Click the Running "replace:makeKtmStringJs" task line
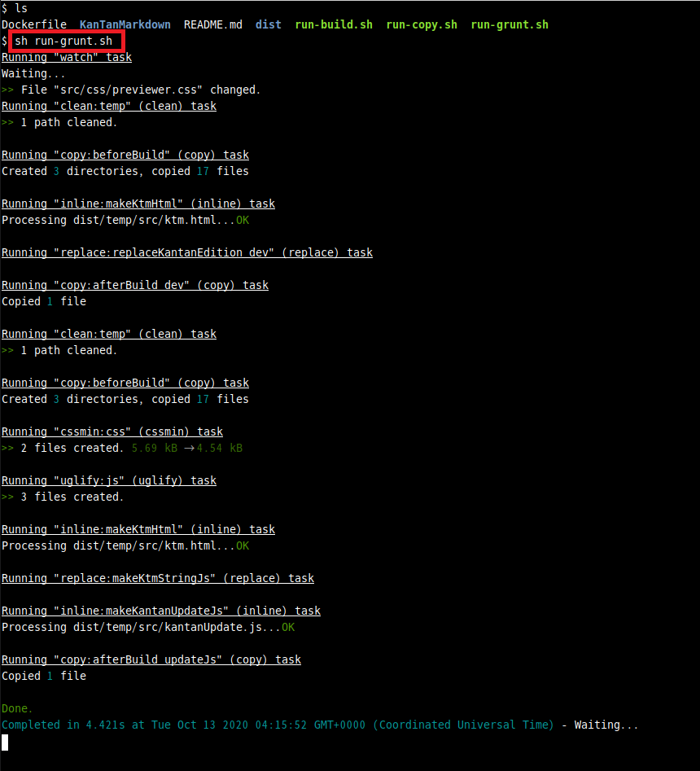Screen dimensions: 700x771 [x=158, y=578]
